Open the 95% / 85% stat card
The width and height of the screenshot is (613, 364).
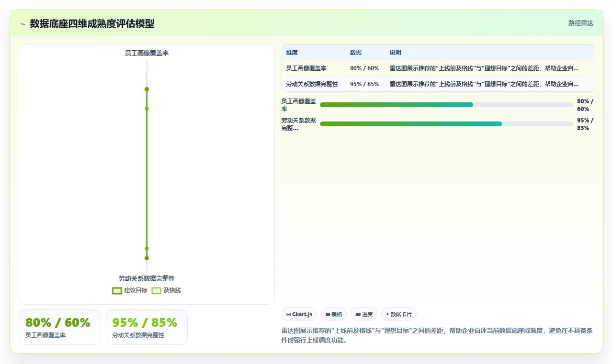(x=147, y=327)
